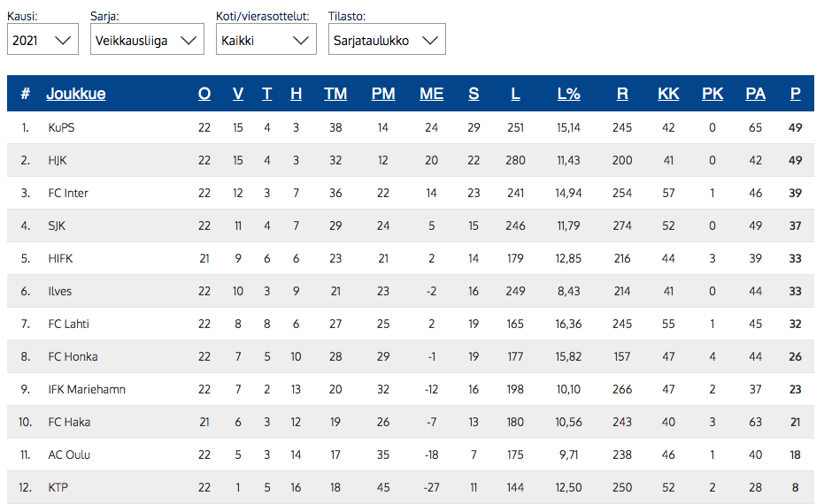Sort by V wins column header
This screenshot has height=504, width=824.
(x=238, y=94)
